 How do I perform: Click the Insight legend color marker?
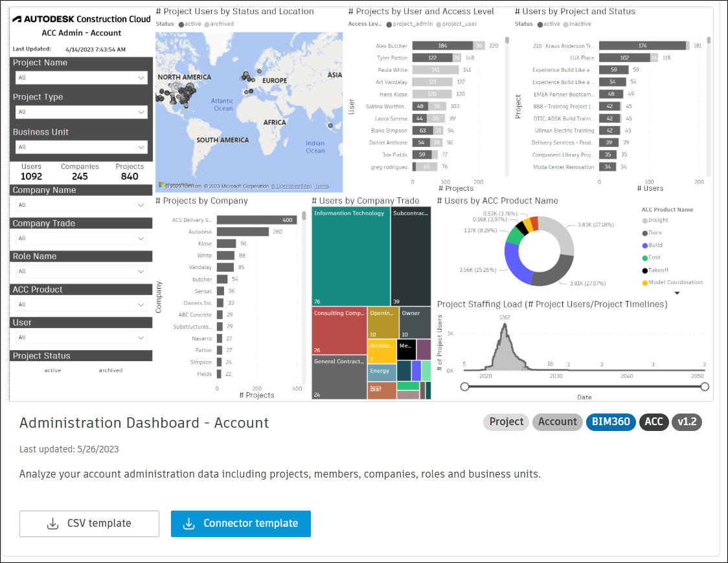645,221
